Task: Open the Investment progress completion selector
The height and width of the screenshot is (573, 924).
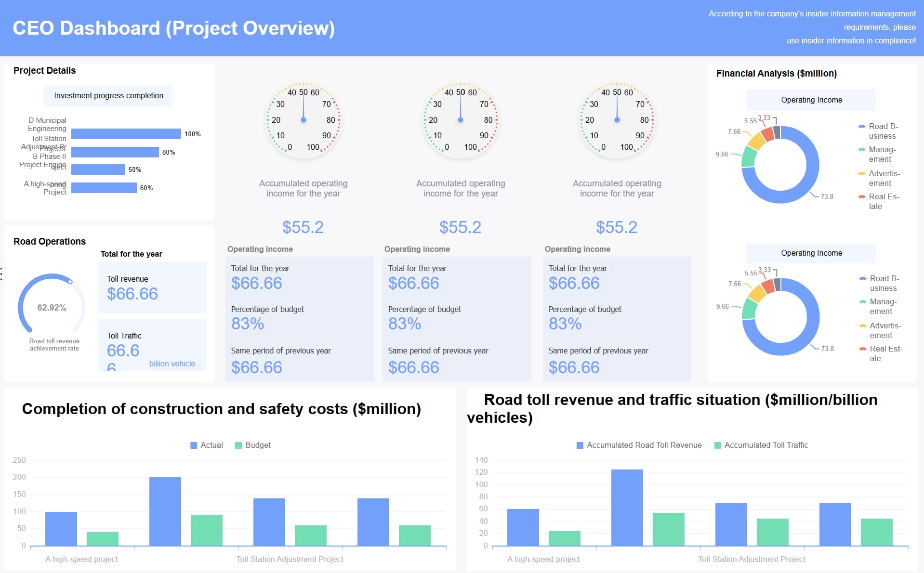Action: coord(108,95)
